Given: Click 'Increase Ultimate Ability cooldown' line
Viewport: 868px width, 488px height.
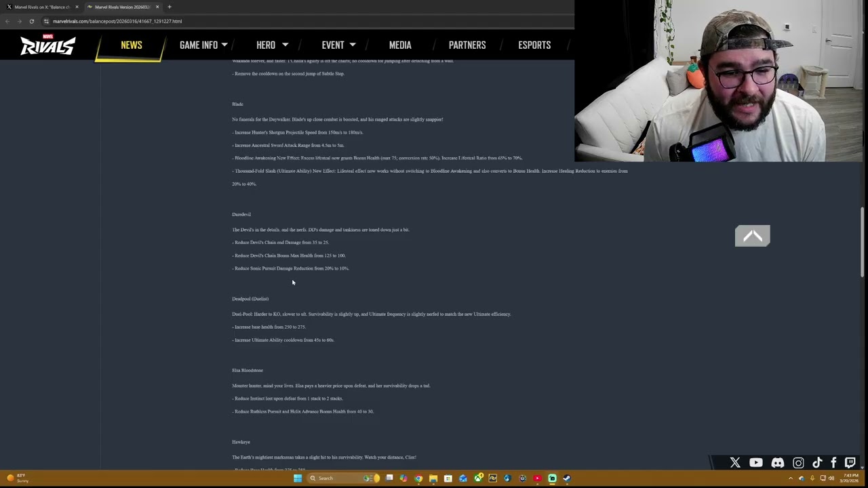Looking at the screenshot, I should point(283,340).
